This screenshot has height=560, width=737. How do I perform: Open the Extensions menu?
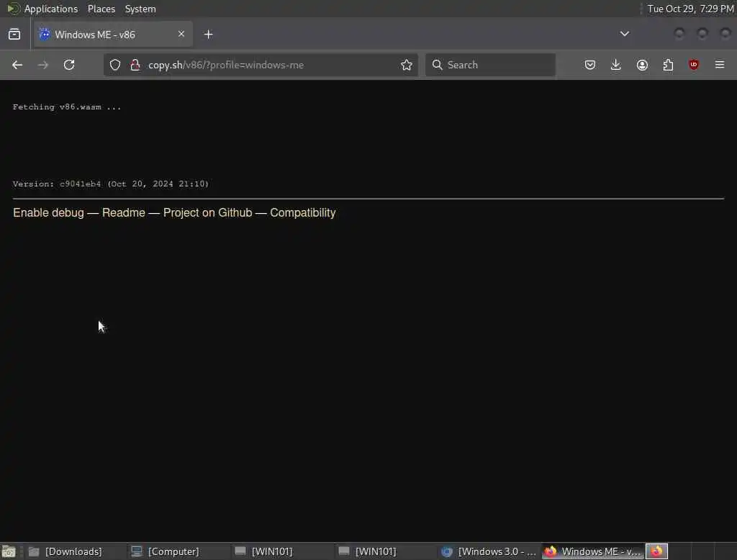click(668, 65)
